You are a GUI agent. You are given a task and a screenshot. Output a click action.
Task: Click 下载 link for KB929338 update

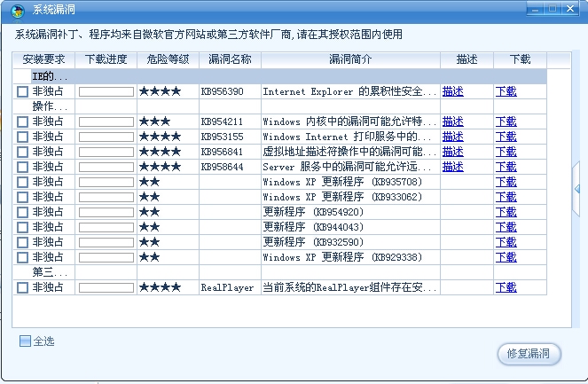click(x=506, y=257)
